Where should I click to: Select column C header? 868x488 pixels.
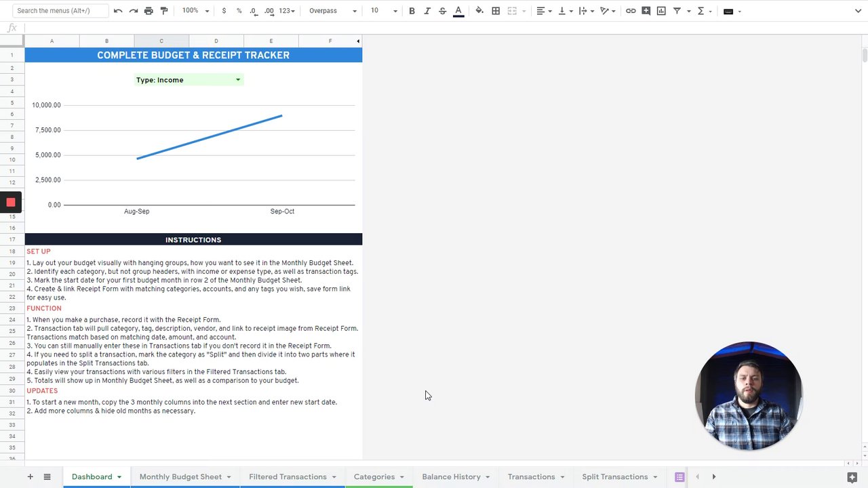coord(161,41)
